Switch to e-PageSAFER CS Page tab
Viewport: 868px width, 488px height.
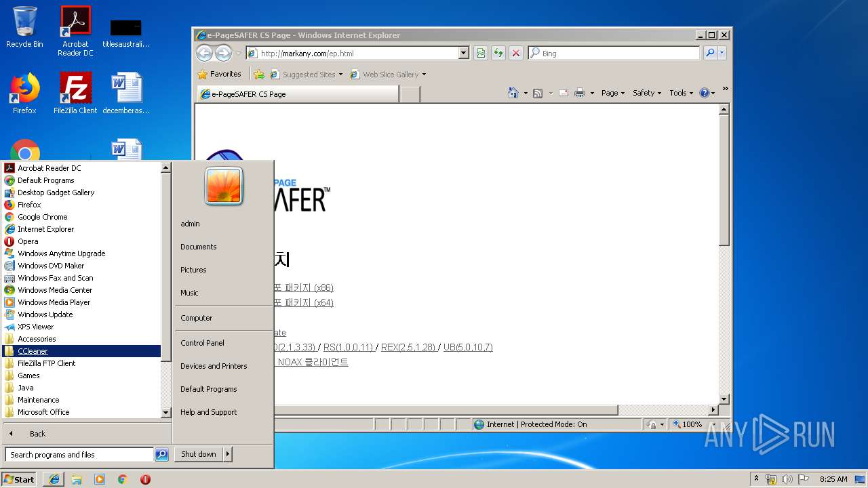pos(297,94)
